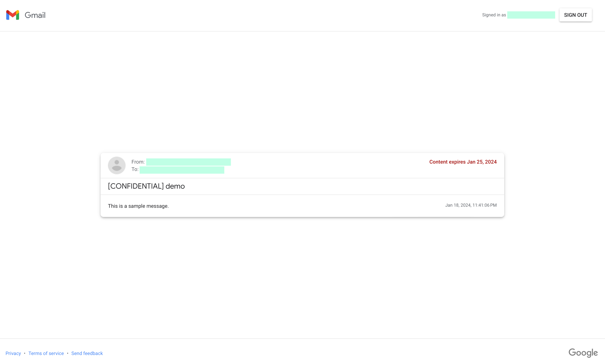Click the sample message body text

click(138, 206)
